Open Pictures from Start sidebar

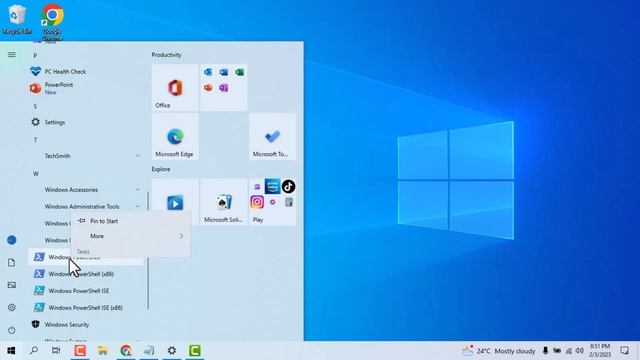[12, 285]
